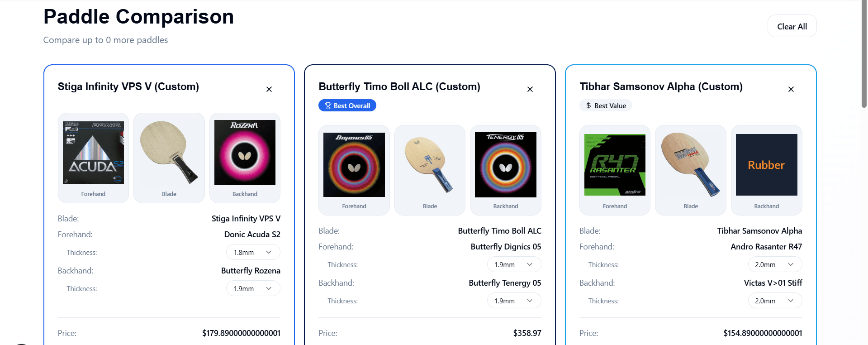Click the Clear All button
Image resolution: width=868 pixels, height=345 pixels.
(x=792, y=26)
